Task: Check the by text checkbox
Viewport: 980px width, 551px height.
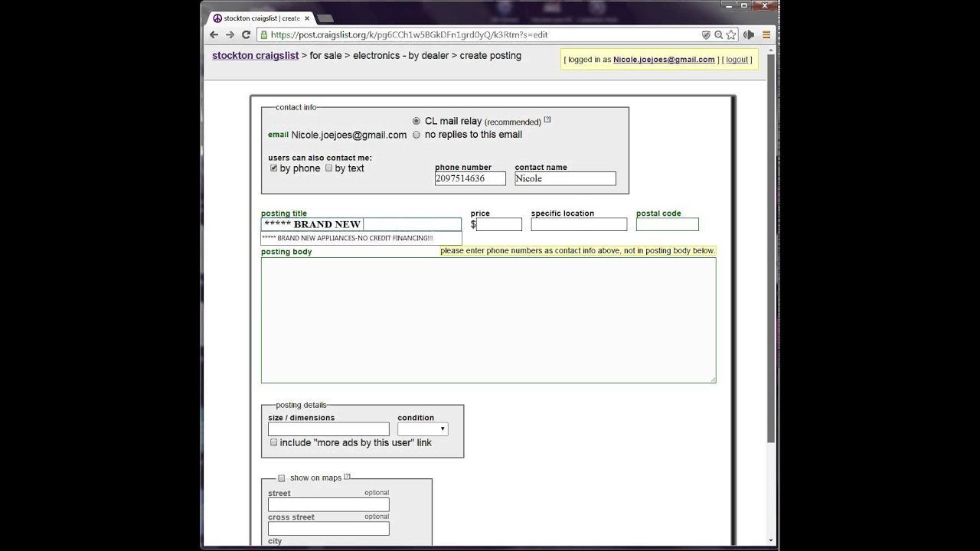Action: pyautogui.click(x=328, y=168)
